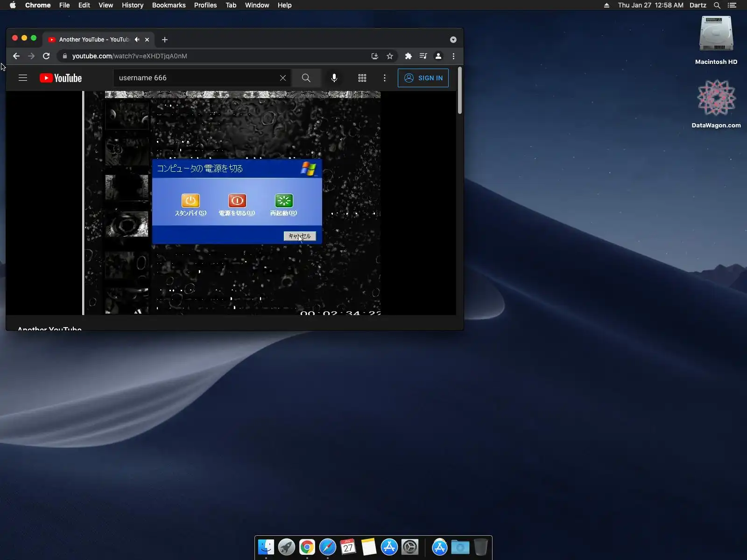Select the DataWagon.com desktop icon

pyautogui.click(x=716, y=104)
